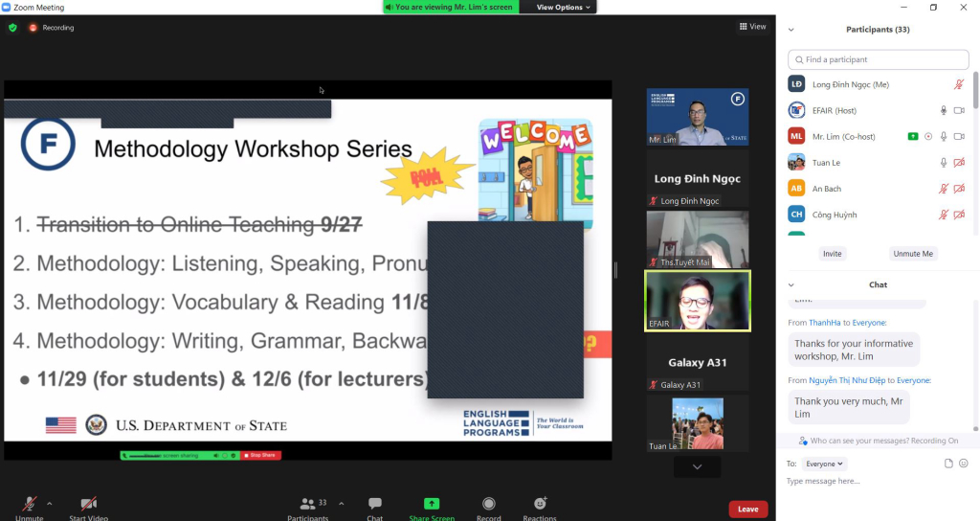Select Tuan Le's video thumbnail
This screenshot has height=521, width=980.
click(698, 423)
